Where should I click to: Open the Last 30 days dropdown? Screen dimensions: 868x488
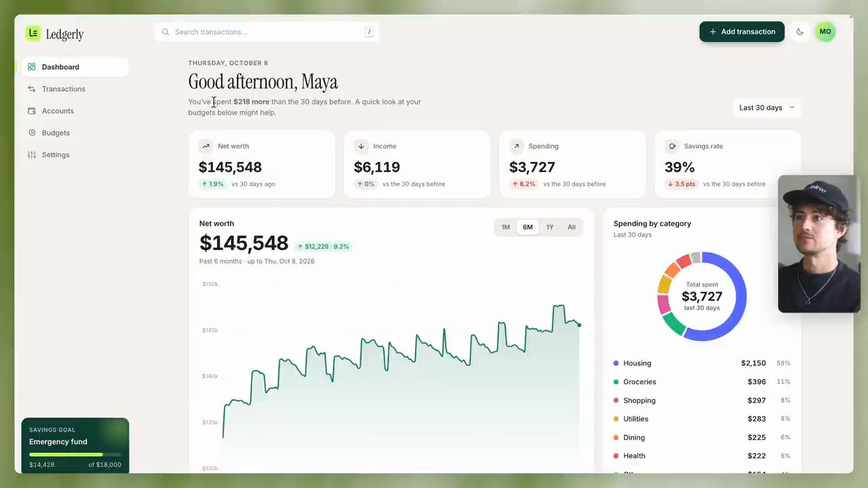[x=767, y=108]
